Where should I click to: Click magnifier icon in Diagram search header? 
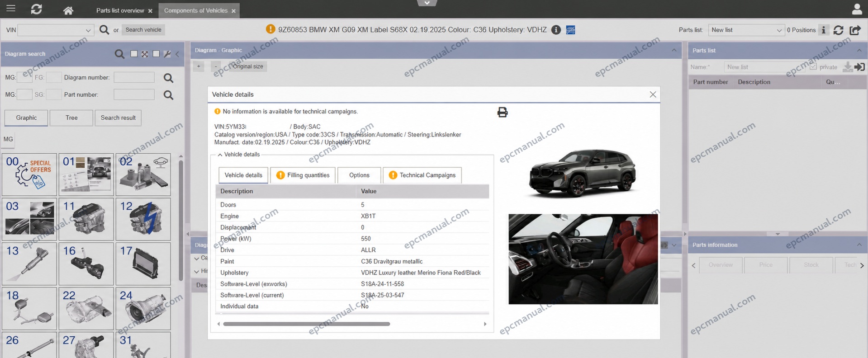[119, 54]
